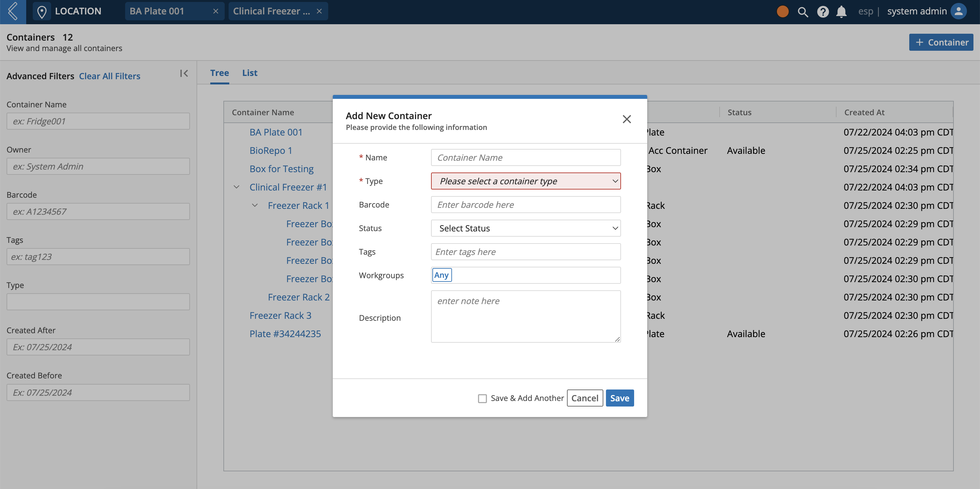The height and width of the screenshot is (489, 980).
Task: Open the Select Status dropdown
Action: point(526,228)
